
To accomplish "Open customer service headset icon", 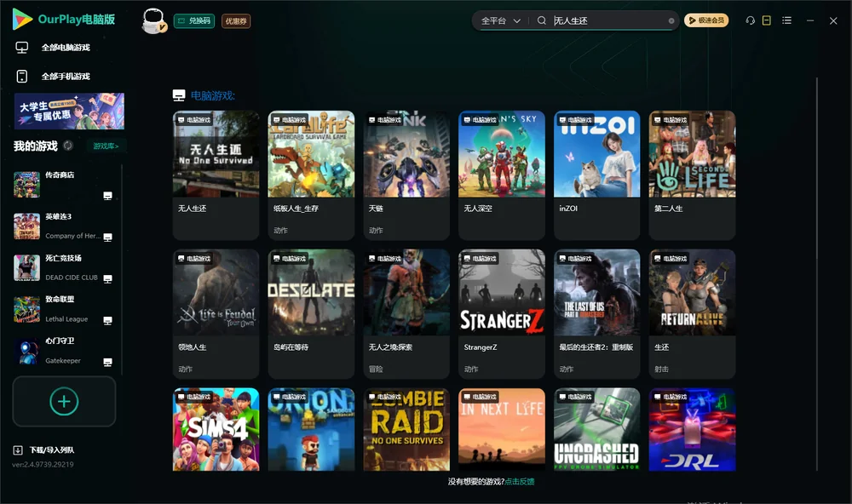I will click(750, 20).
